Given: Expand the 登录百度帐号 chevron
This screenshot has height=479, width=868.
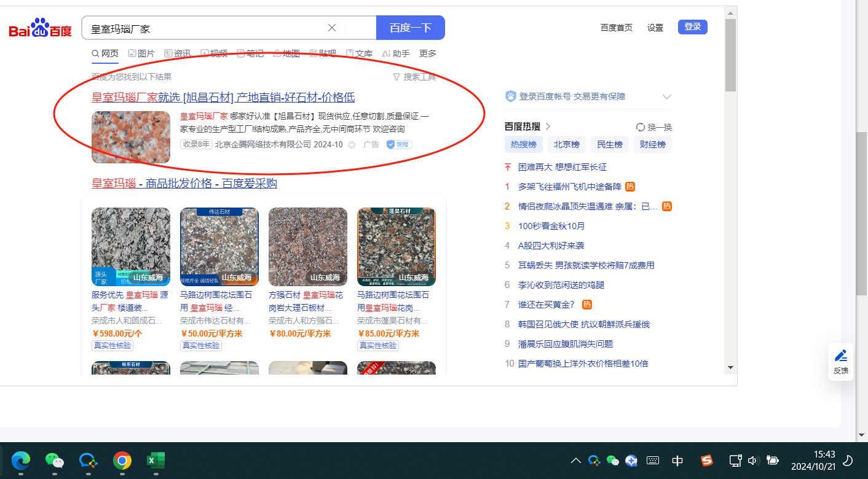Looking at the screenshot, I should click(667, 97).
